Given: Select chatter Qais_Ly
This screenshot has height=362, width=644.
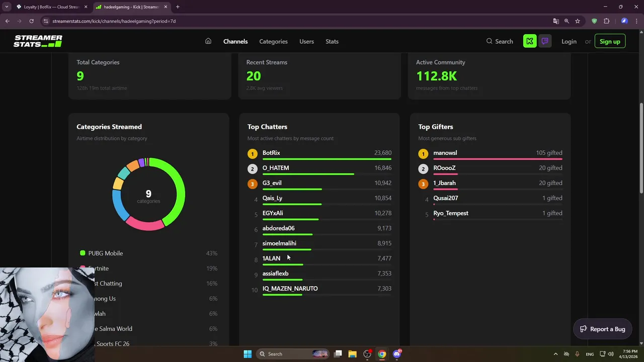Looking at the screenshot, I should click(272, 198).
